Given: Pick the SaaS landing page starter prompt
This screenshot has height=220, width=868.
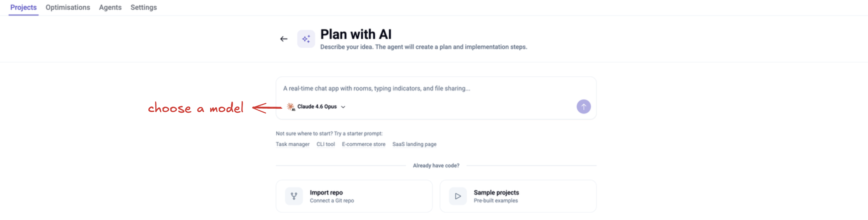Looking at the screenshot, I should [414, 144].
